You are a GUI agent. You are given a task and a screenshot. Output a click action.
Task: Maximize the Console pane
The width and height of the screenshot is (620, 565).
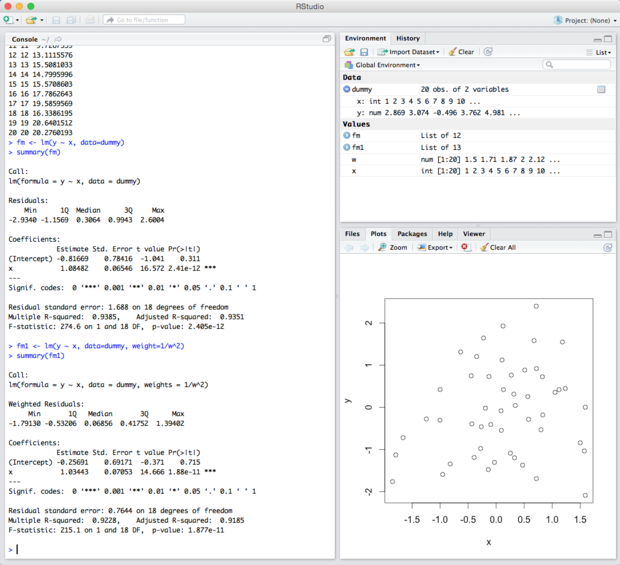[x=327, y=39]
